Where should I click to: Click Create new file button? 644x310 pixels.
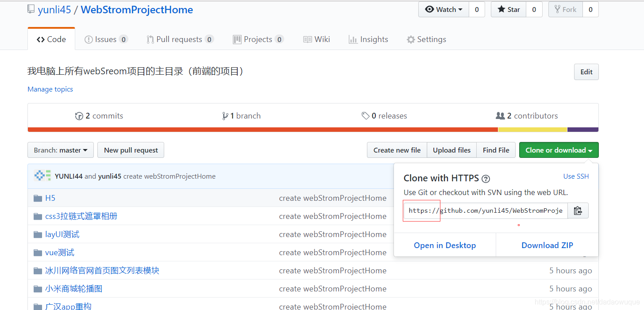397,150
